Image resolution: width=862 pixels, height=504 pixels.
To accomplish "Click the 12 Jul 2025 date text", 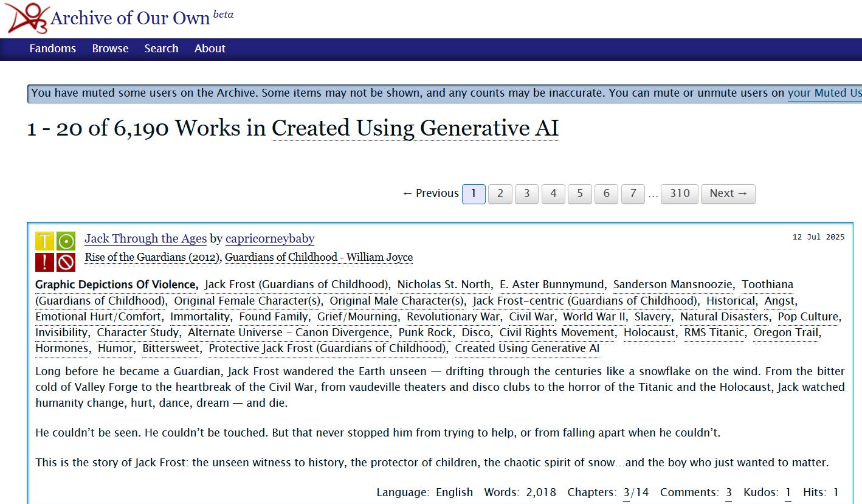I will 818,237.
